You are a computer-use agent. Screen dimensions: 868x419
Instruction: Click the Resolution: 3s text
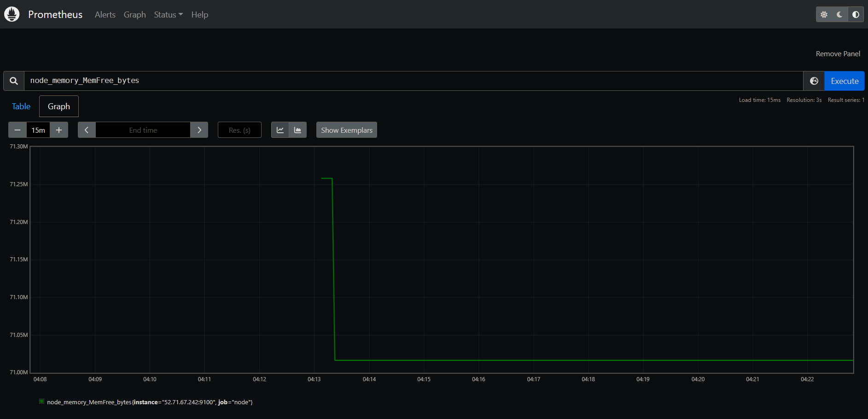(x=804, y=100)
